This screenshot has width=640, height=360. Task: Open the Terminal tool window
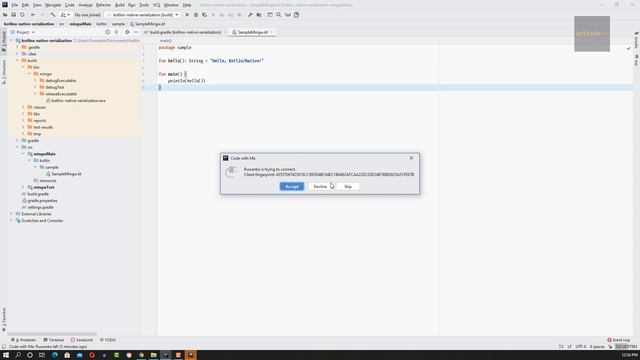53,340
